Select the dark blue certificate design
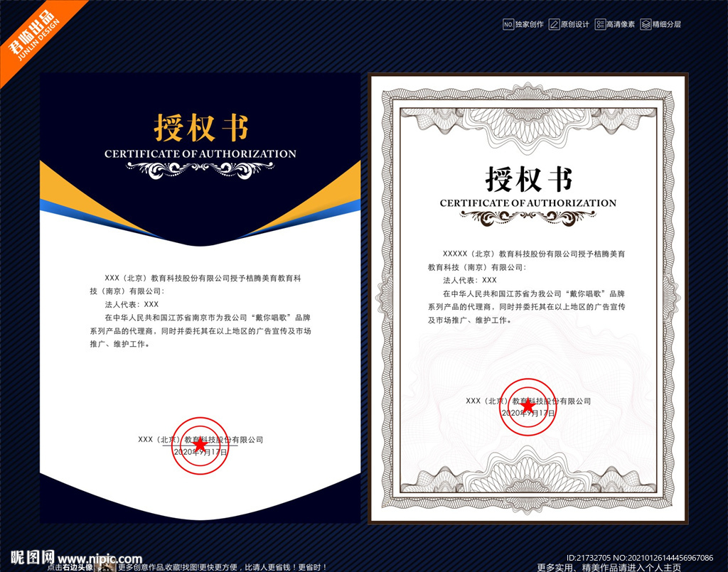 click(200, 298)
